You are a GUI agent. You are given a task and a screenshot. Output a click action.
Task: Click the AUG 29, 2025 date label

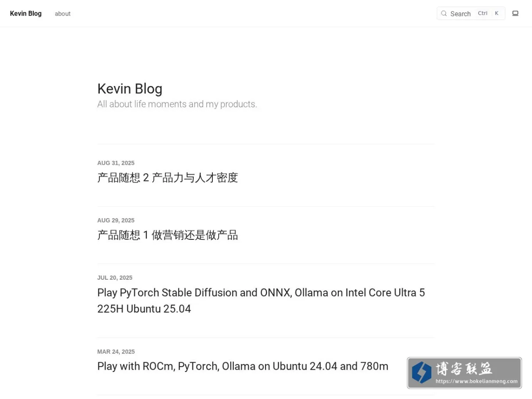[x=116, y=220]
